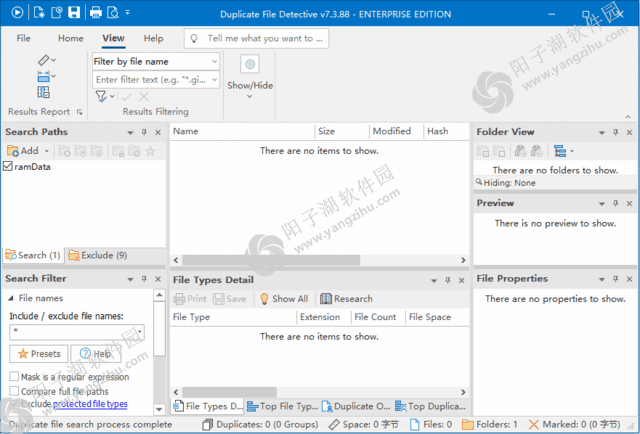This screenshot has width=640, height=434.
Task: Open the Duplicate Owners tab
Action: pyautogui.click(x=356, y=406)
